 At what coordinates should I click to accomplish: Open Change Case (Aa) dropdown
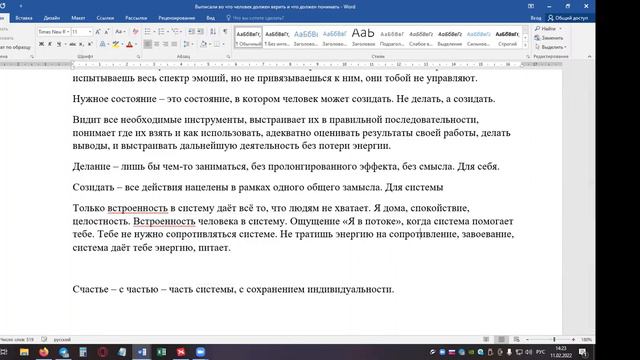[120, 32]
